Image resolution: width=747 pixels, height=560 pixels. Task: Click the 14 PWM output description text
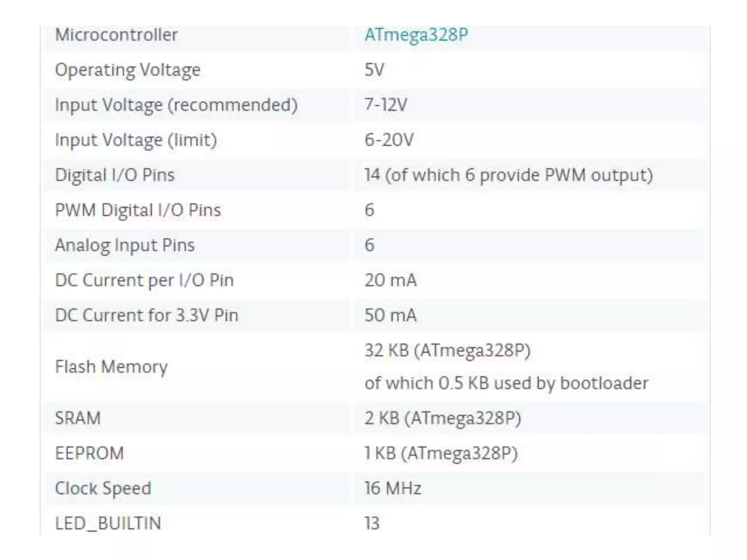pyautogui.click(x=508, y=175)
